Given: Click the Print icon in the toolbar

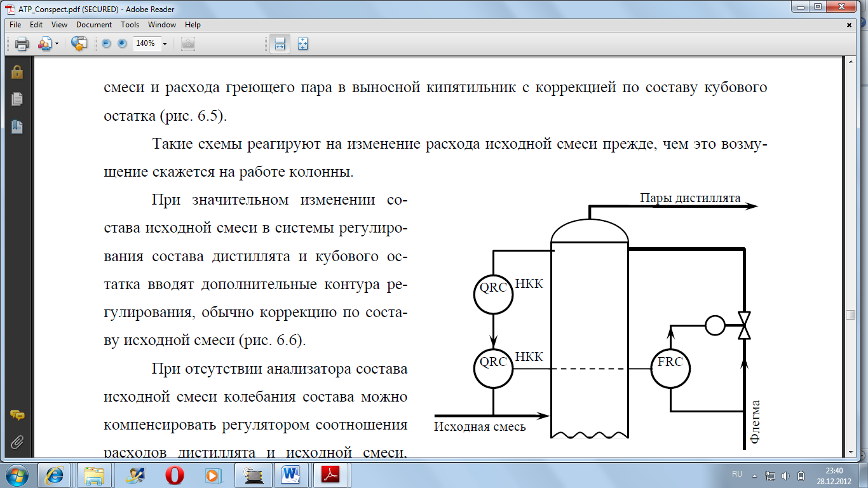Looking at the screenshot, I should click(22, 44).
